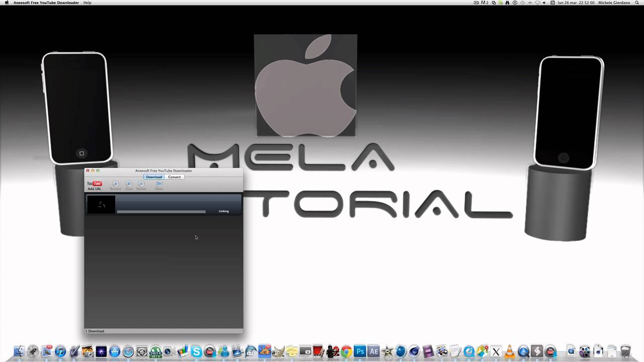Image resolution: width=644 pixels, height=362 pixels.
Task: Click the Wi-Fi icon in menu bar
Action: pyautogui.click(x=537, y=3)
